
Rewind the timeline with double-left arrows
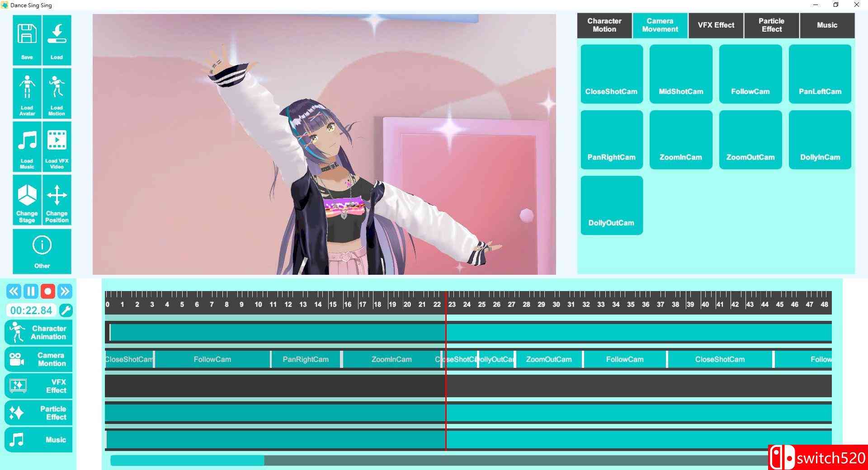(x=14, y=291)
